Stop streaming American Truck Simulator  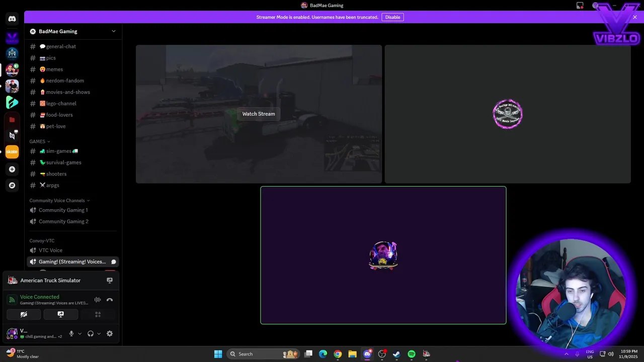pyautogui.click(x=110, y=281)
